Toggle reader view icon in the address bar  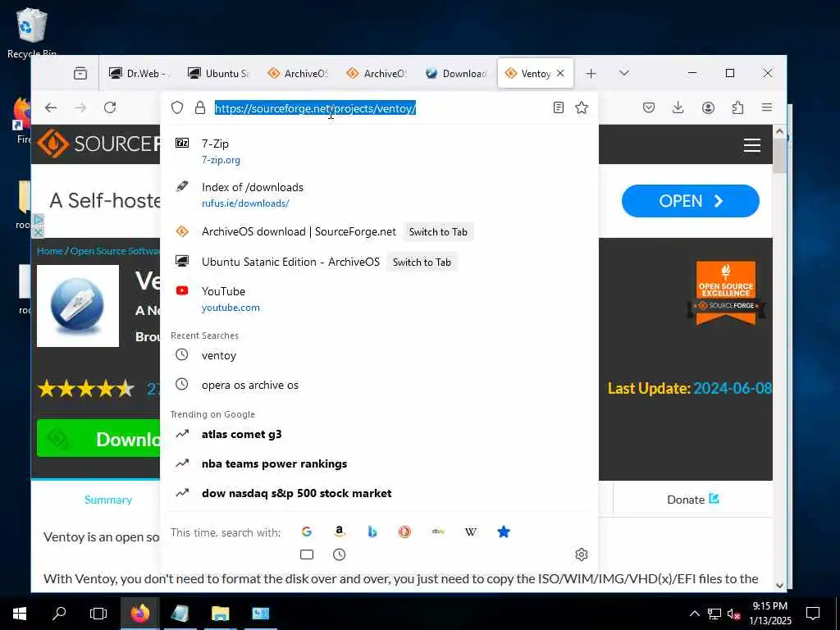pyautogui.click(x=558, y=107)
